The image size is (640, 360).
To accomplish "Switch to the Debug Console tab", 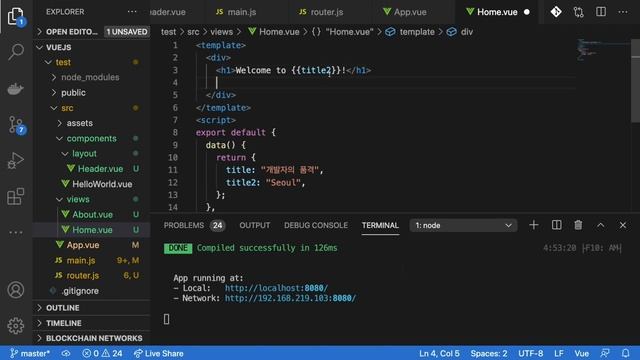I will pyautogui.click(x=316, y=225).
